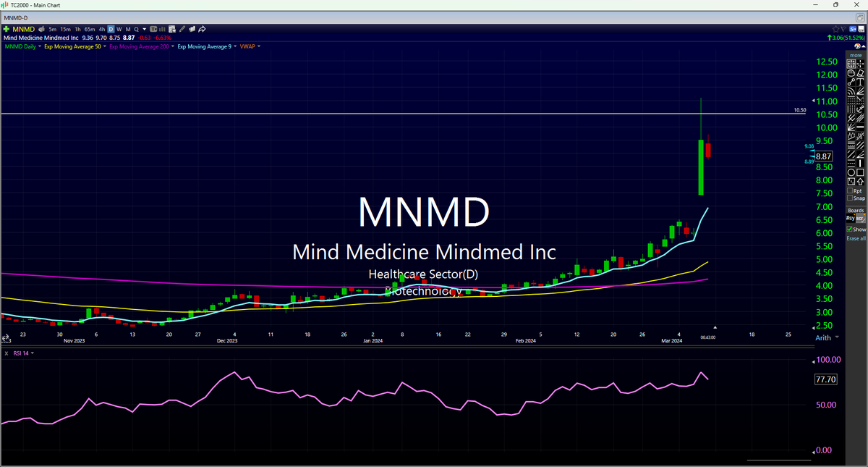868x467 pixels.
Task: Open the #sy drawing board
Action: pos(851,218)
